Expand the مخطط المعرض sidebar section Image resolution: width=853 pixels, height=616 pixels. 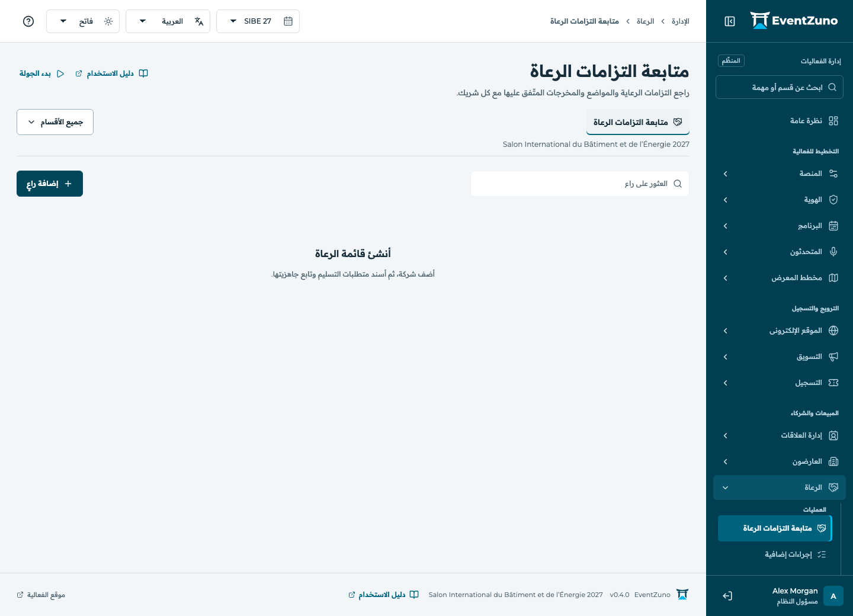pyautogui.click(x=780, y=278)
